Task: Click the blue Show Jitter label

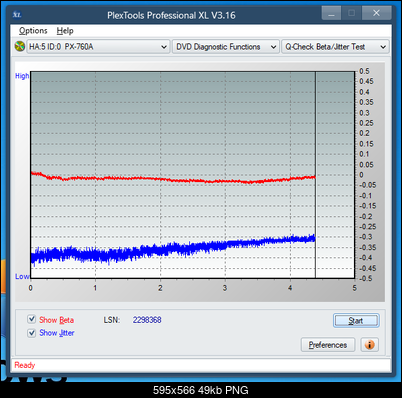Action: click(57, 333)
